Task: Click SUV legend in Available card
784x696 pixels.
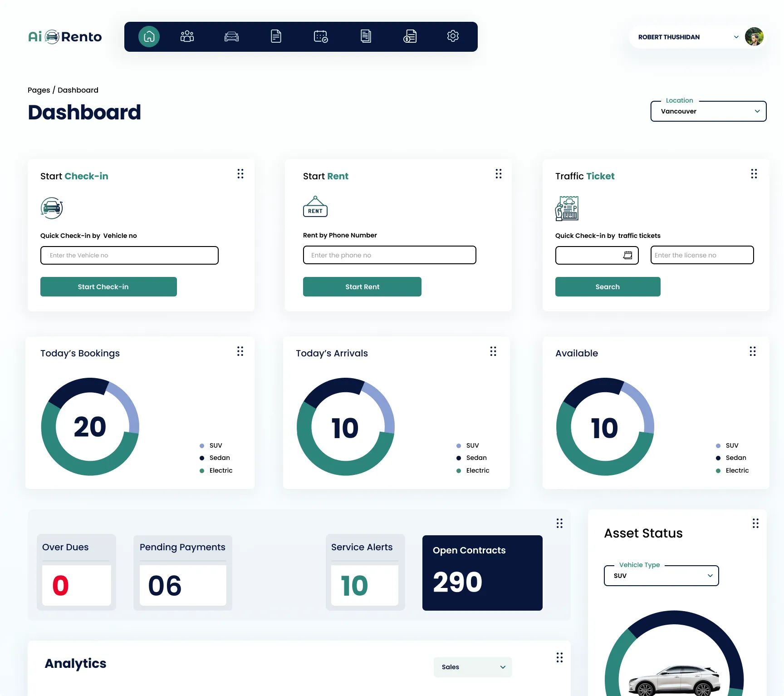Action: pyautogui.click(x=727, y=446)
